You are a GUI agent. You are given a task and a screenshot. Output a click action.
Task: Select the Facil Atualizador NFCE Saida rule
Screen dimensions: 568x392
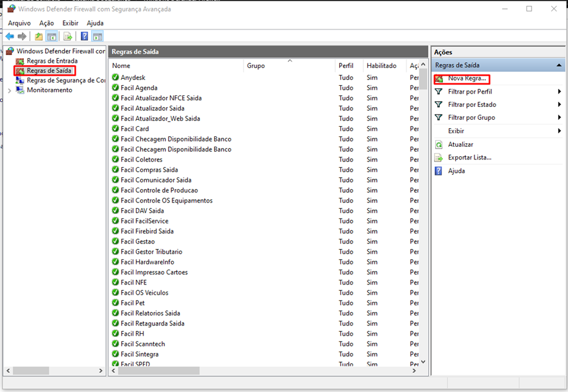point(161,98)
